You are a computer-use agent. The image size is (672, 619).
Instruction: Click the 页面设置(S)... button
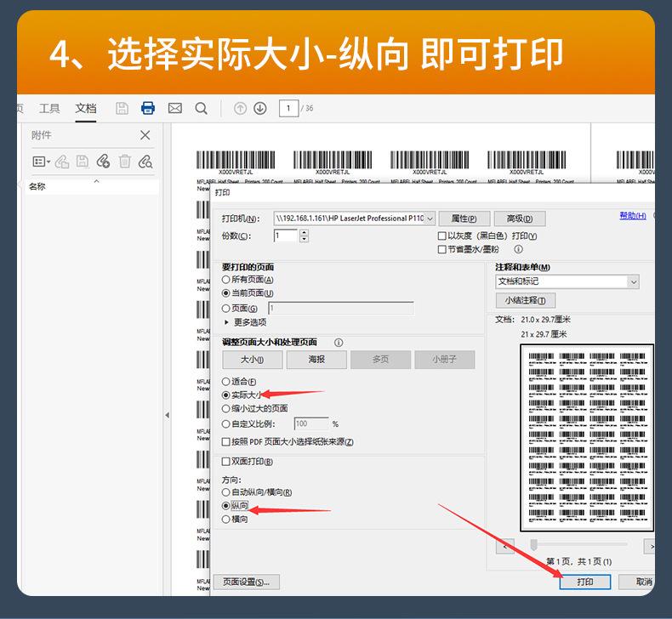[x=247, y=582]
